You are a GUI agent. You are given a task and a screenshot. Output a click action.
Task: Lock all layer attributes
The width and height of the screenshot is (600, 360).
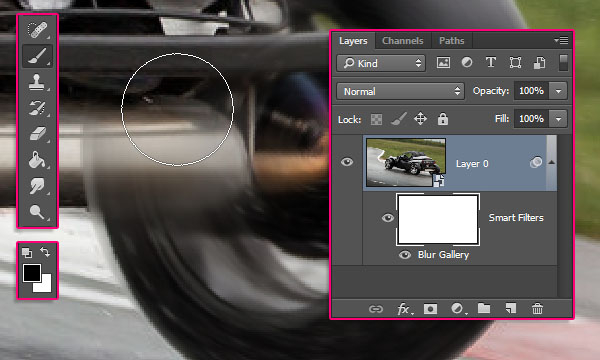(443, 119)
